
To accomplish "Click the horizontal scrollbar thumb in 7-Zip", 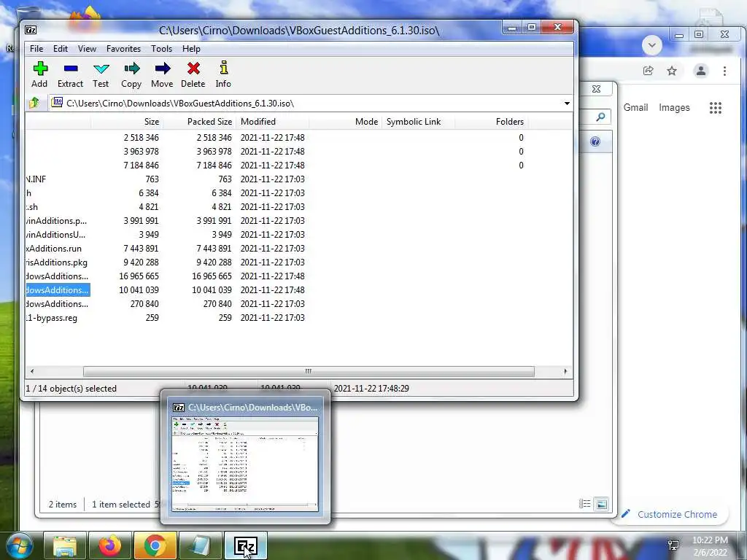I will [x=309, y=371].
